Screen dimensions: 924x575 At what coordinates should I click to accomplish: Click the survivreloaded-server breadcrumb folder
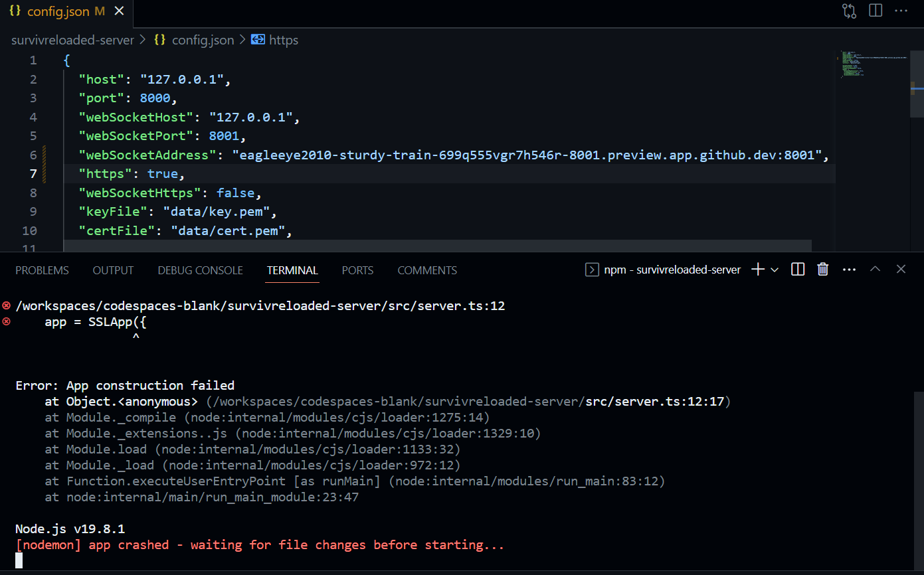73,40
